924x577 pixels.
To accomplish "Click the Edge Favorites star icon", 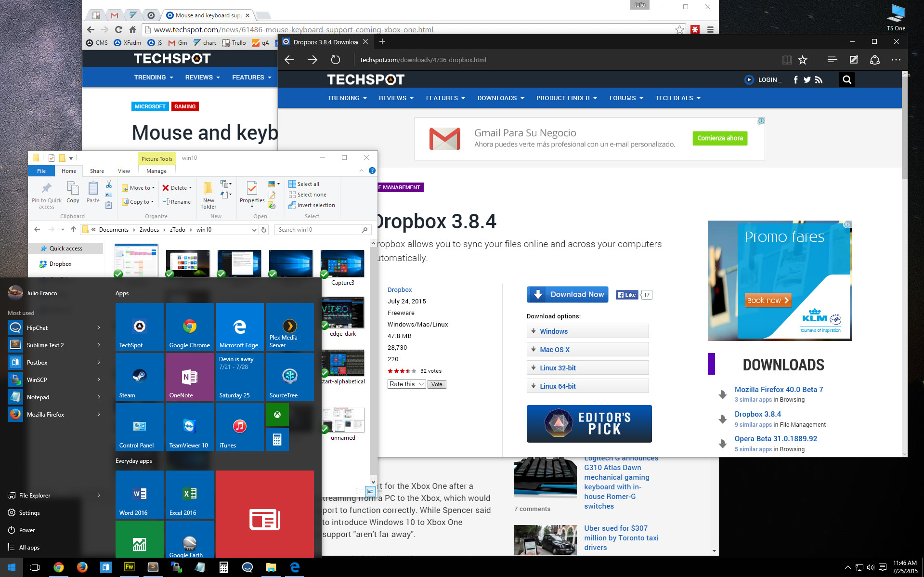I will pyautogui.click(x=802, y=60).
